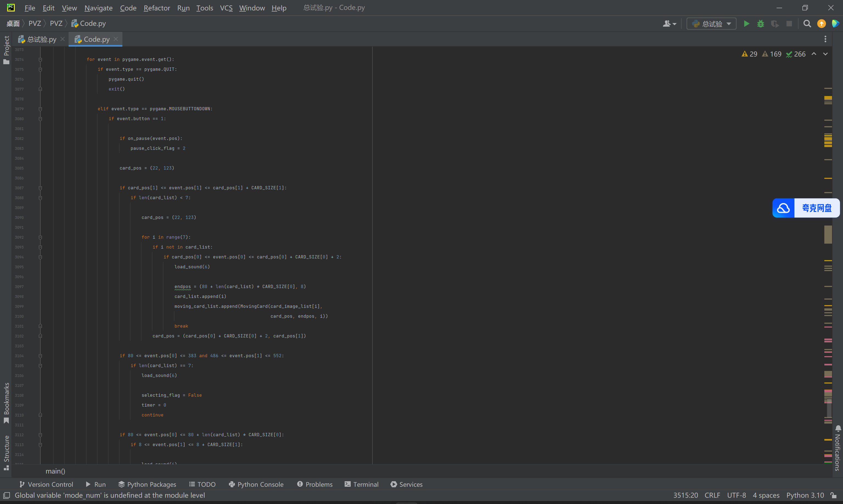Viewport: 843px width, 504px height.
Task: Open the 4 spaces indent settings
Action: pos(766,495)
